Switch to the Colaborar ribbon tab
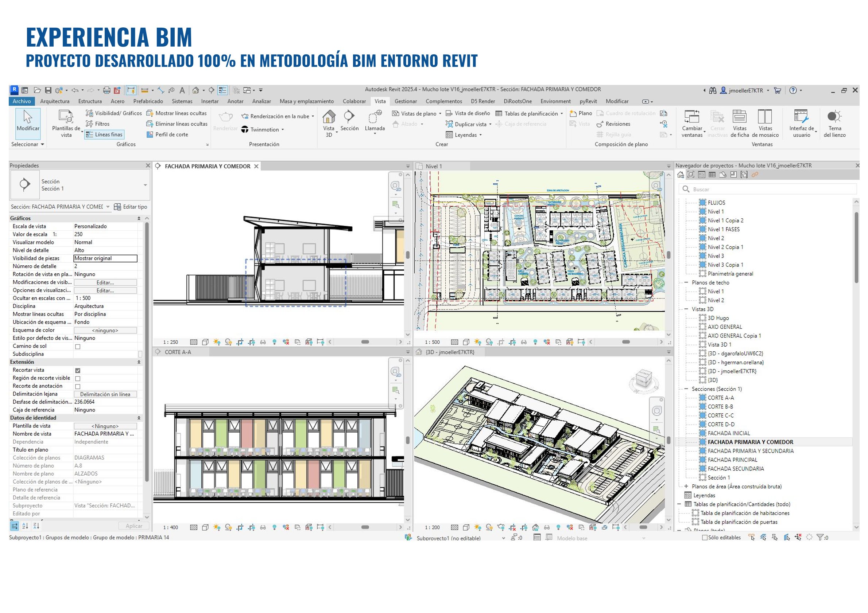Screen dimensions: 868x613 click(x=354, y=101)
